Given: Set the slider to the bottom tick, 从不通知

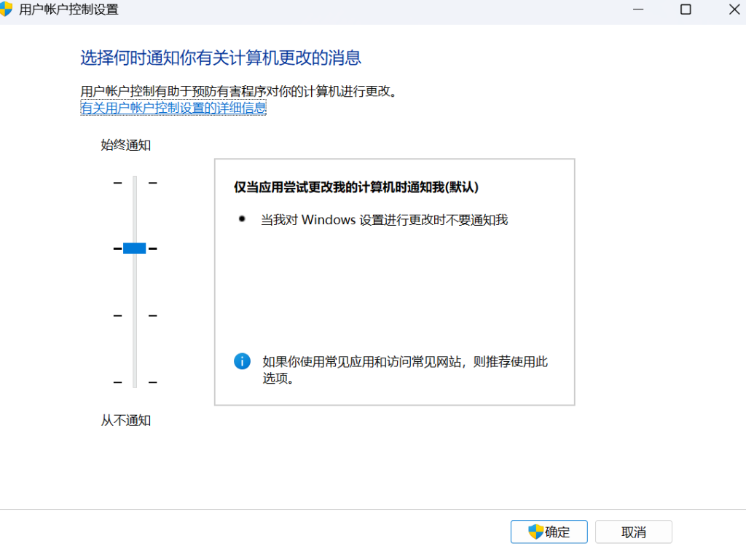Looking at the screenshot, I should 135,382.
